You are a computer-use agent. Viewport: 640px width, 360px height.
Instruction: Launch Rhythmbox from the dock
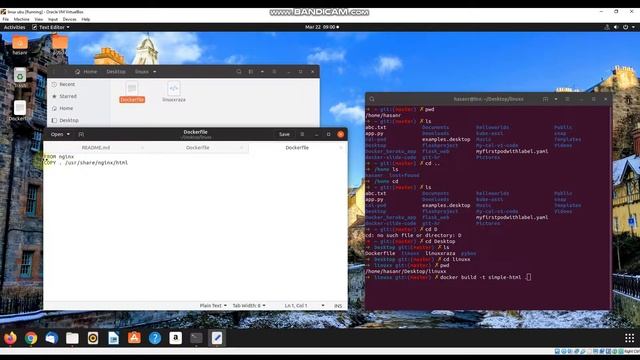93,338
